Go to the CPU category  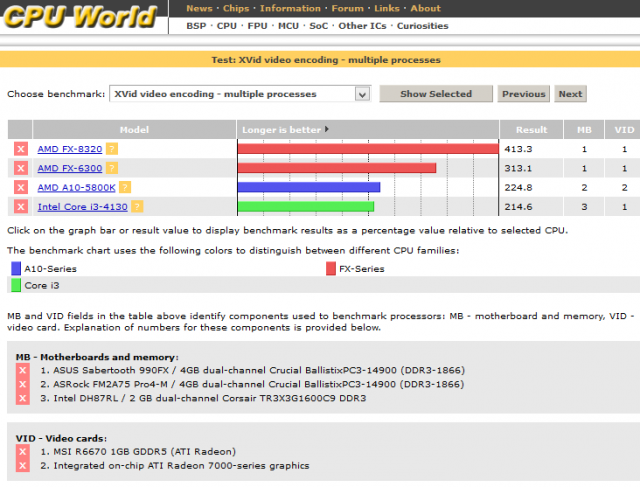(x=227, y=26)
